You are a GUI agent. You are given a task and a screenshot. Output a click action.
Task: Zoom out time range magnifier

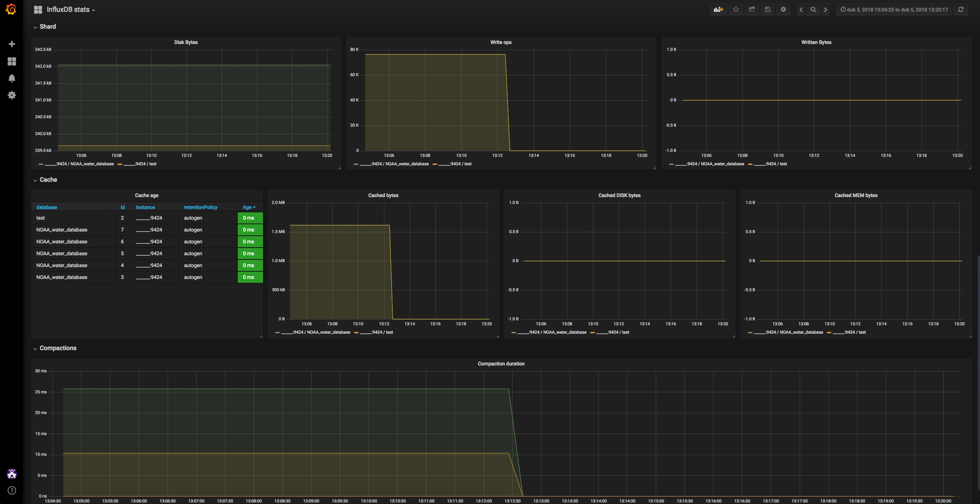[x=813, y=10]
